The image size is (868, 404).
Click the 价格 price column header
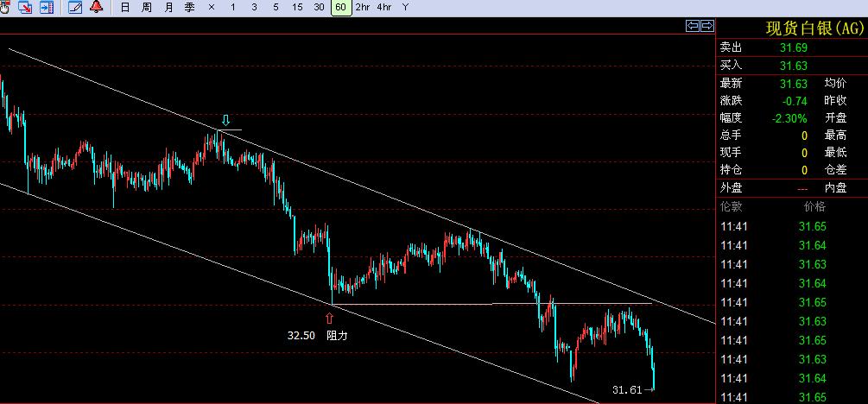(x=814, y=207)
